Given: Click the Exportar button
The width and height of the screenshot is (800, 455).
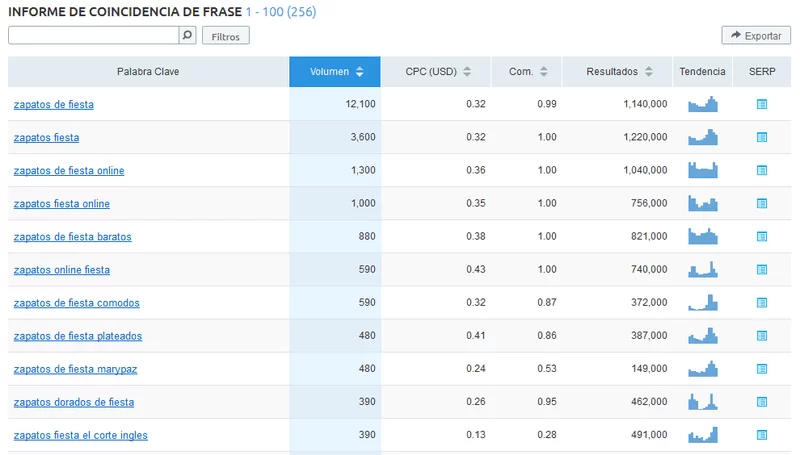Looking at the screenshot, I should click(756, 36).
